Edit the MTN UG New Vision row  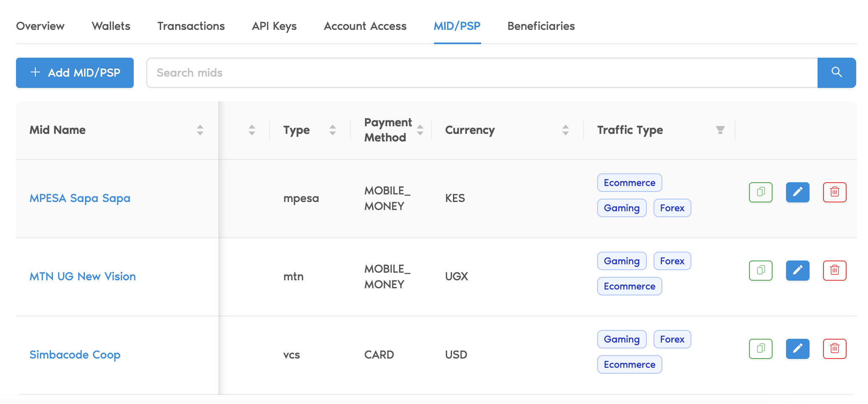pyautogui.click(x=797, y=270)
